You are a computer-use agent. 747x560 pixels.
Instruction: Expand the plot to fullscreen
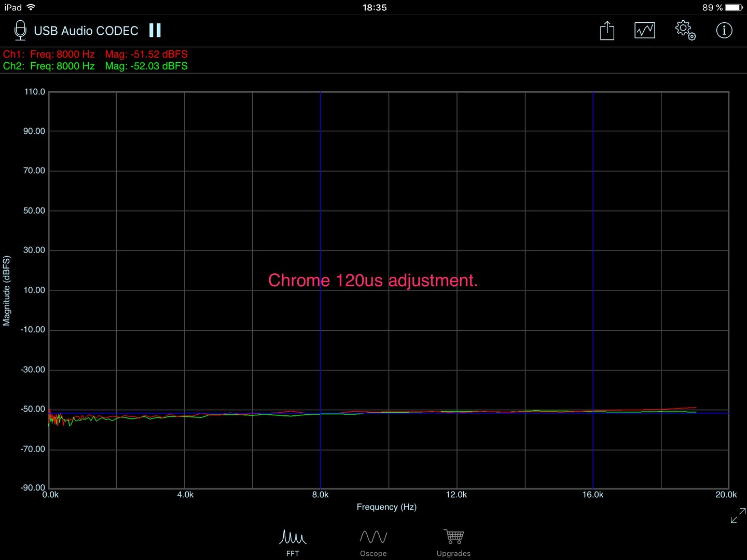[738, 515]
